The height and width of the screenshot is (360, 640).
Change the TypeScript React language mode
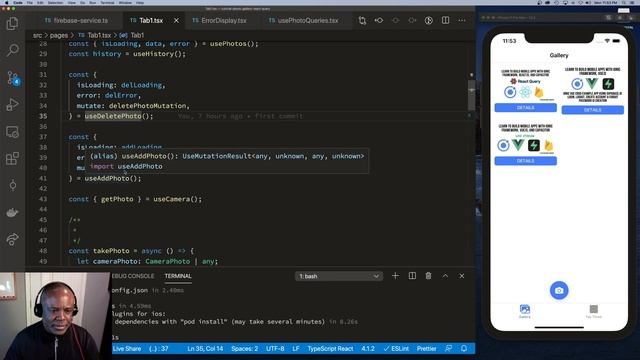pyautogui.click(x=330, y=349)
